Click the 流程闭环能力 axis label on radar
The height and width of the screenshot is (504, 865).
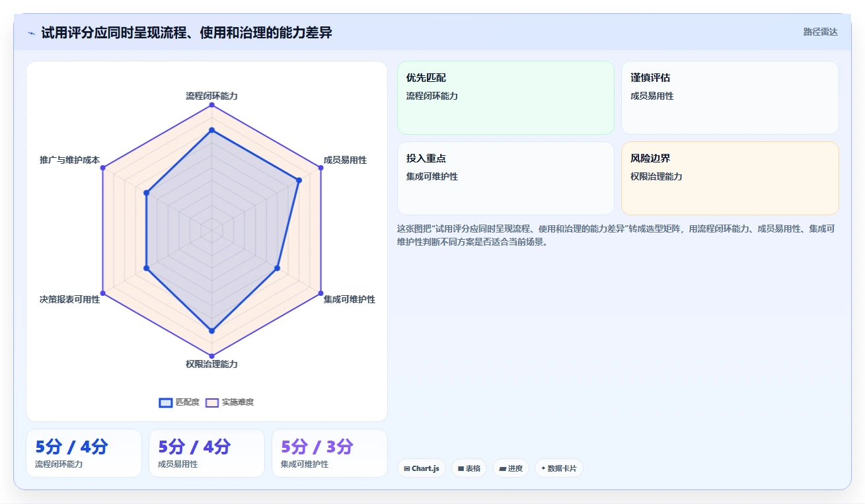(x=211, y=96)
